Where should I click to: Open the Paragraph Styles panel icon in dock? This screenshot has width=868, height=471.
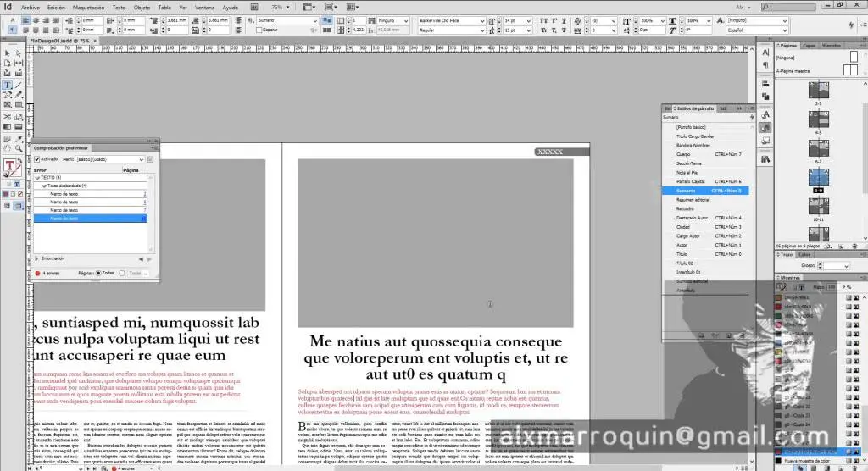tap(765, 128)
